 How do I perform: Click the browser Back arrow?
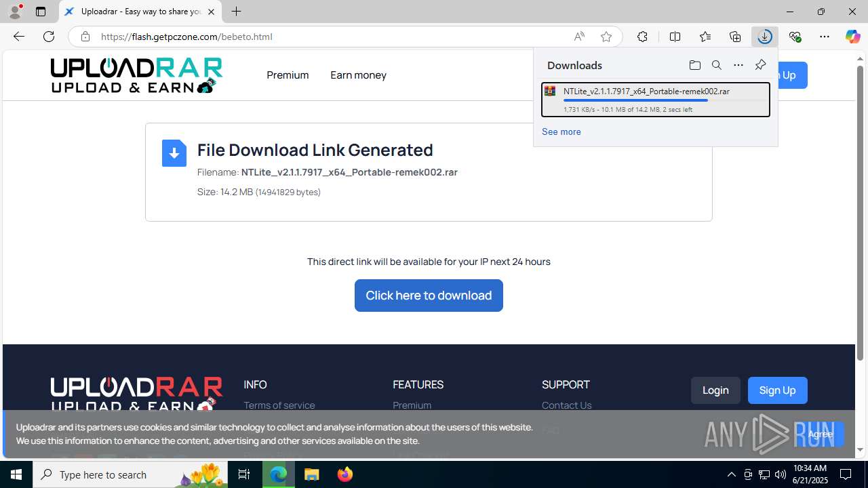coord(19,37)
